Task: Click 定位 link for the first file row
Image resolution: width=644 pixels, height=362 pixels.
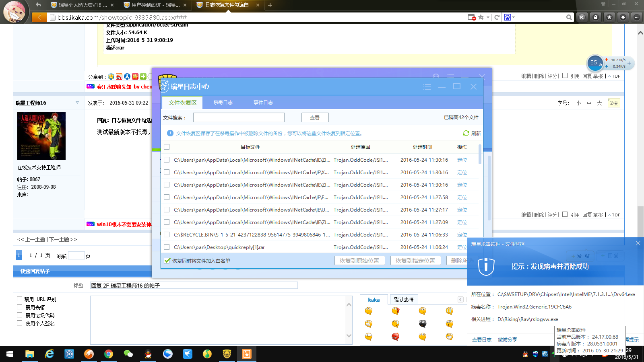Action: point(462,160)
